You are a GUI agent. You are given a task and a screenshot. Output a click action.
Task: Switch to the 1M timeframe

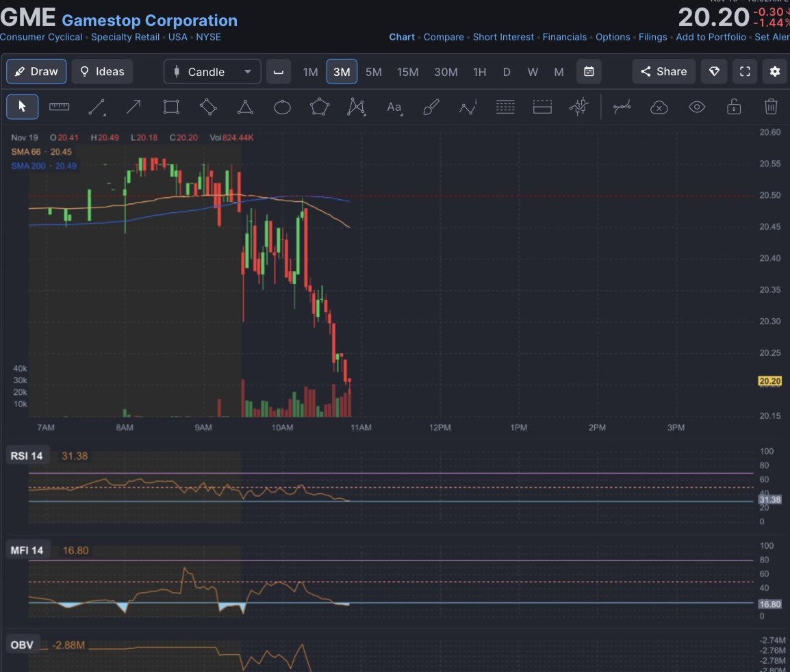click(x=310, y=71)
